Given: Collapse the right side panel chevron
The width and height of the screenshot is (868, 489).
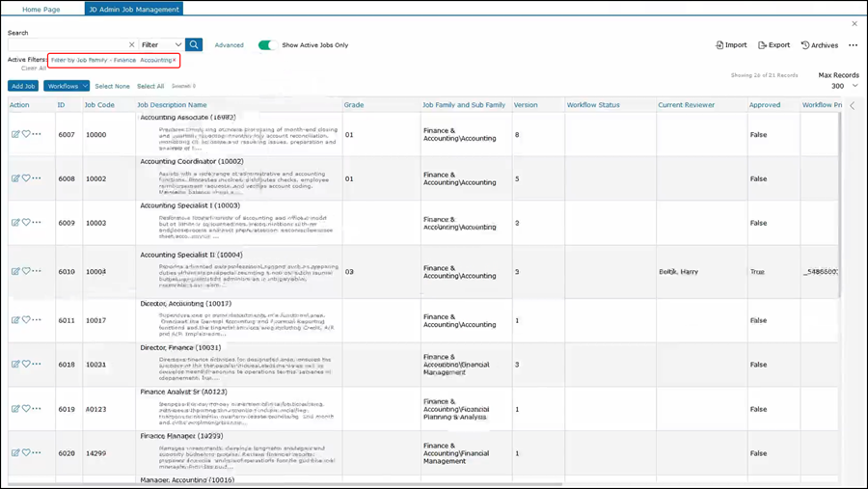Looking at the screenshot, I should coord(852,105).
